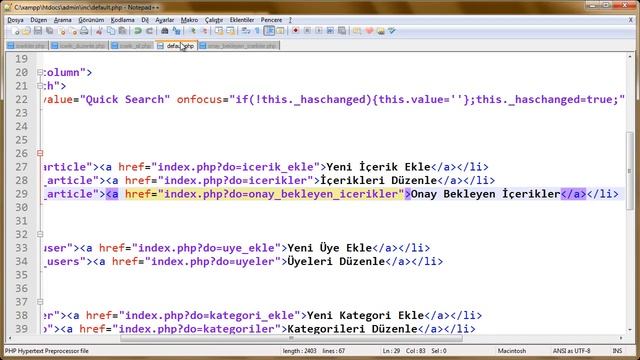Click the Replace toolbar icon
Viewport: 640px width, 360px height.
(176, 31)
